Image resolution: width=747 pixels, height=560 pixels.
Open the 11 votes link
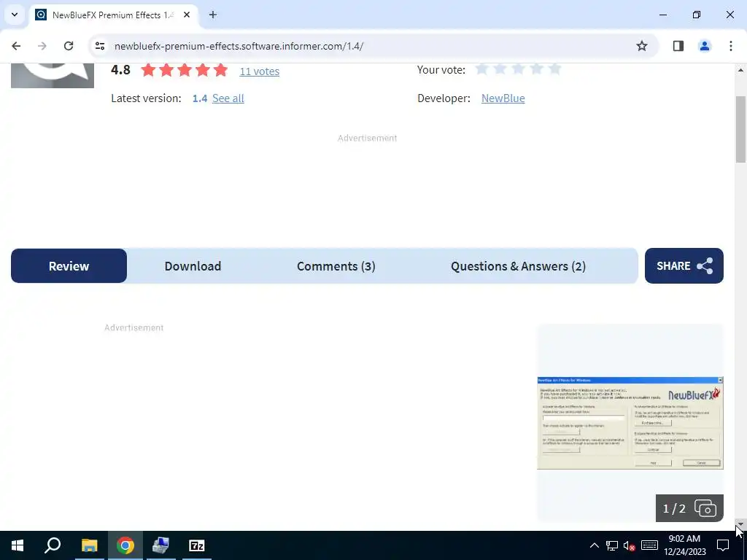coord(259,71)
